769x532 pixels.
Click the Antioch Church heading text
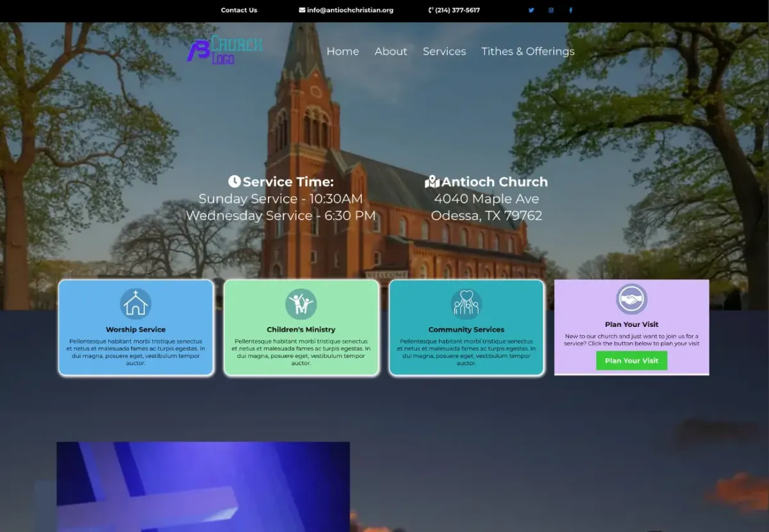point(495,181)
